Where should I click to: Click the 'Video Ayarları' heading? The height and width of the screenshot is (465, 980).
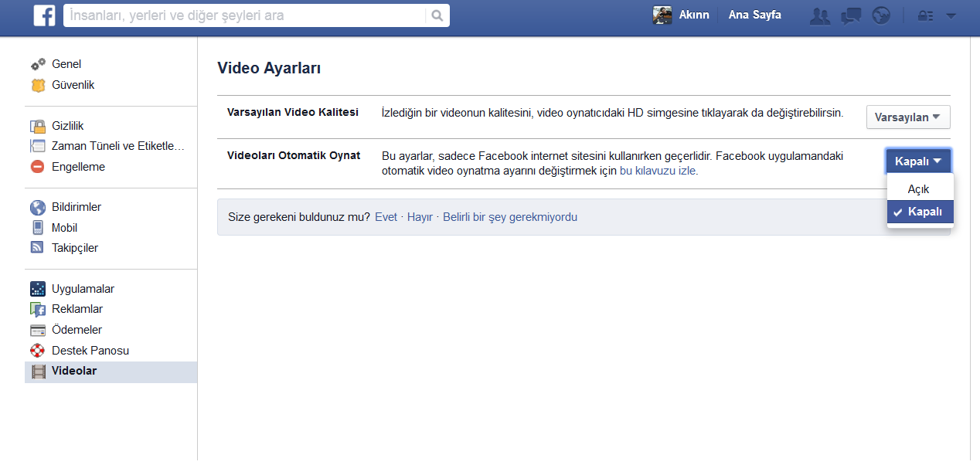269,68
